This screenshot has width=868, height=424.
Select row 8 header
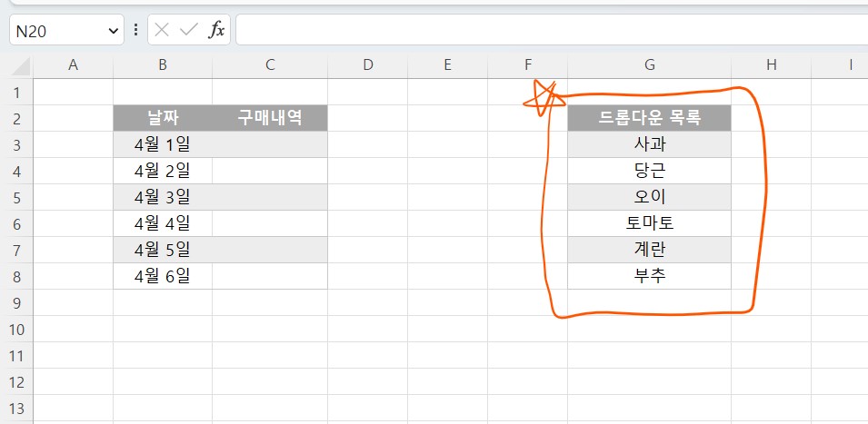pyautogui.click(x=16, y=276)
